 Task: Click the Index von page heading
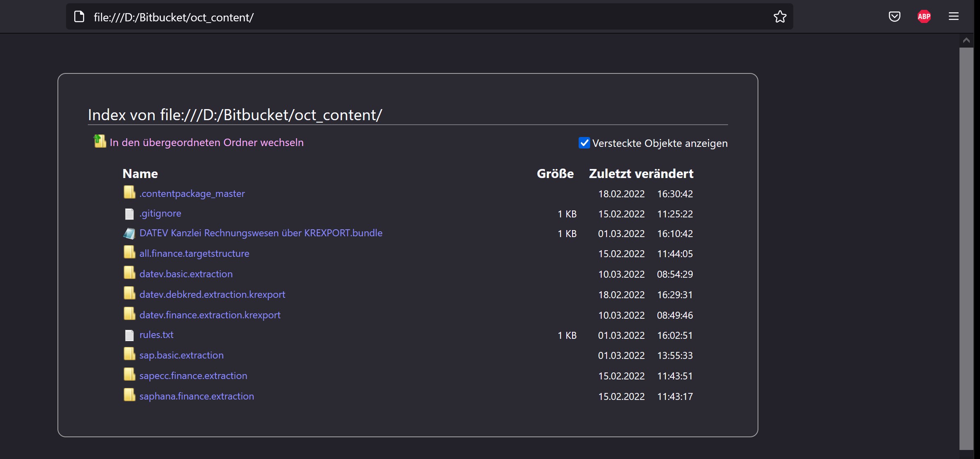(x=235, y=115)
